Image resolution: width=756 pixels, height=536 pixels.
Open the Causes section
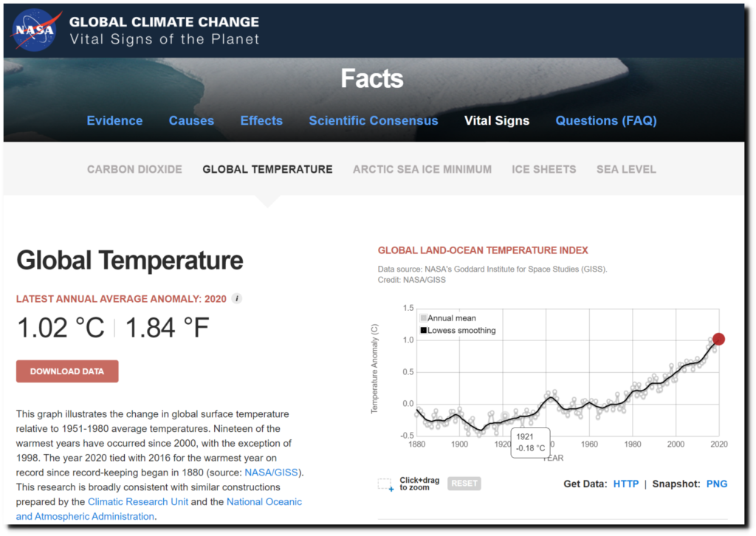tap(191, 120)
